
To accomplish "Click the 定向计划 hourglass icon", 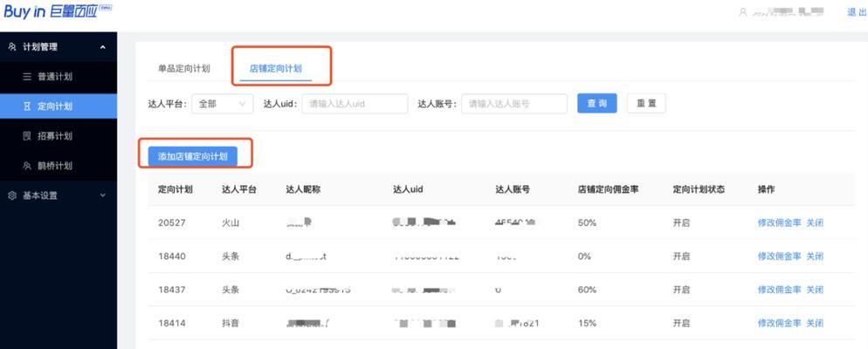I will tap(27, 106).
